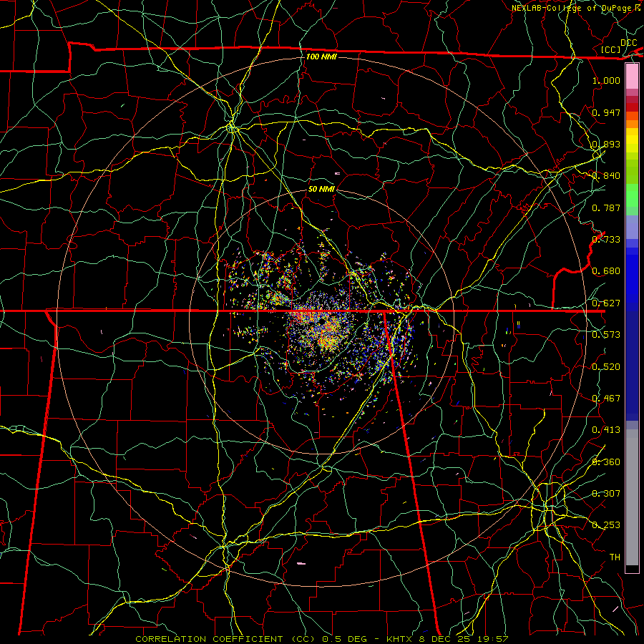Click the 0.573 scale value
The image size is (644, 644).
pyautogui.click(x=606, y=335)
